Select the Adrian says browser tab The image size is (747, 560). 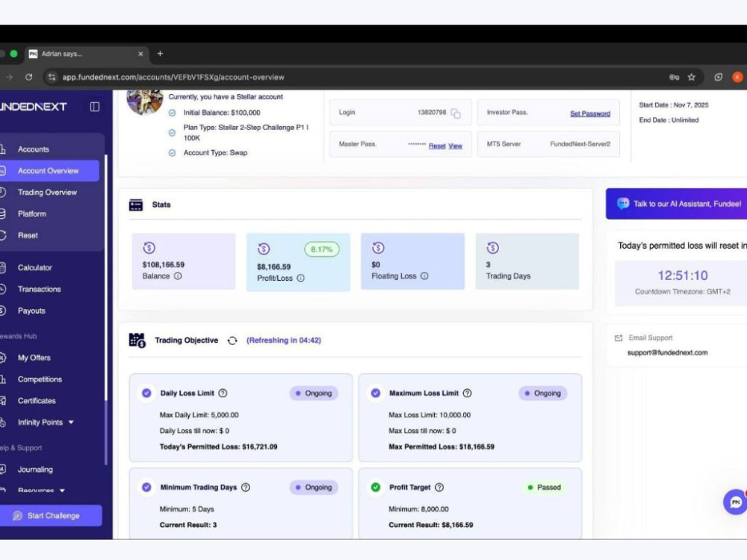point(86,54)
